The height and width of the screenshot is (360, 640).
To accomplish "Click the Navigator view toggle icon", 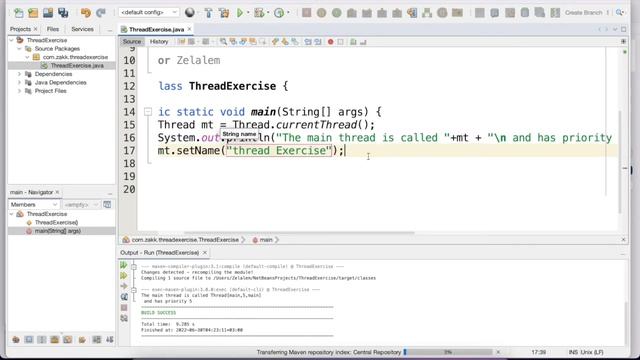I will (107, 204).
